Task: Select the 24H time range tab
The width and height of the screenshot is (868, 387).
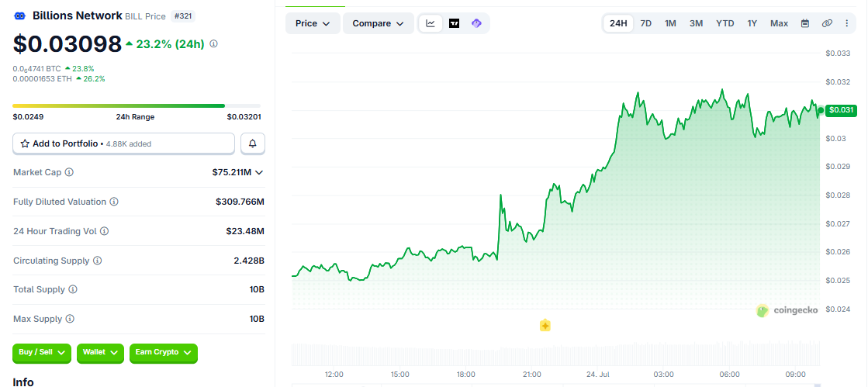Action: (x=618, y=23)
